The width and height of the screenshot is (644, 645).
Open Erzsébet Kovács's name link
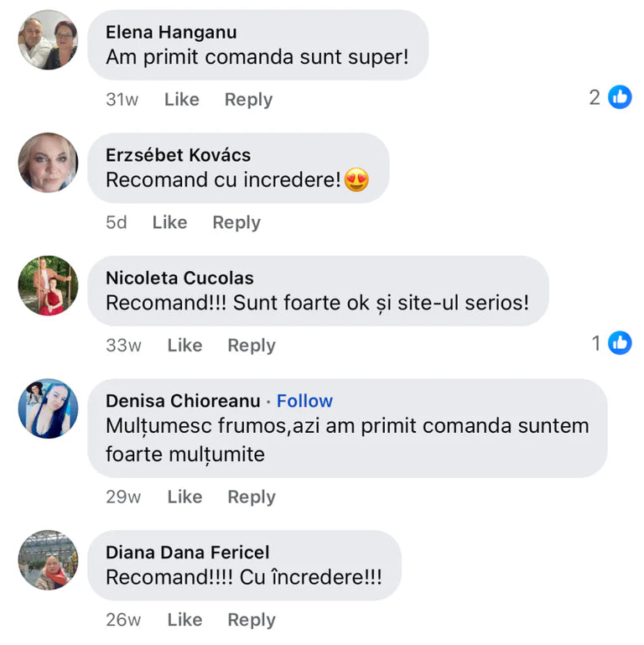tap(178, 155)
